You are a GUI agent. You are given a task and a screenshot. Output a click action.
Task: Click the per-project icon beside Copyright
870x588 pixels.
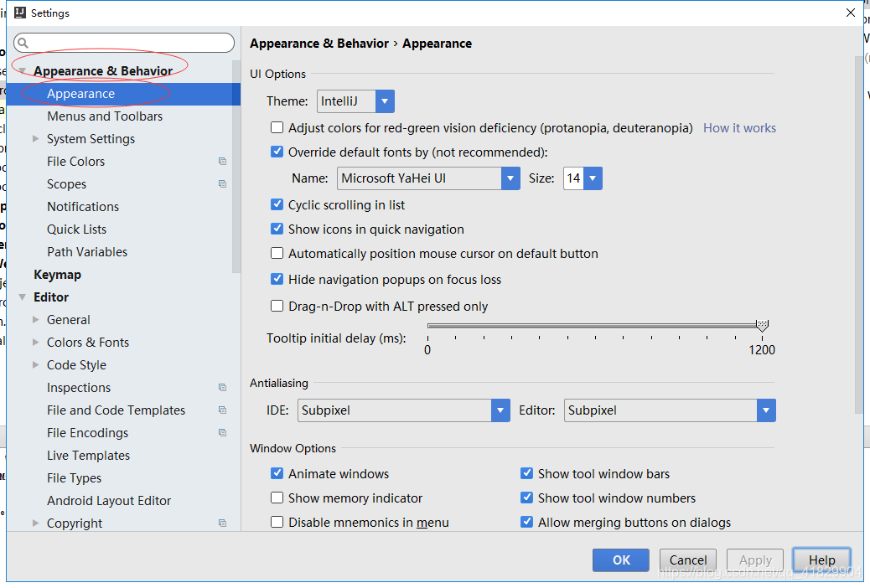(x=222, y=524)
